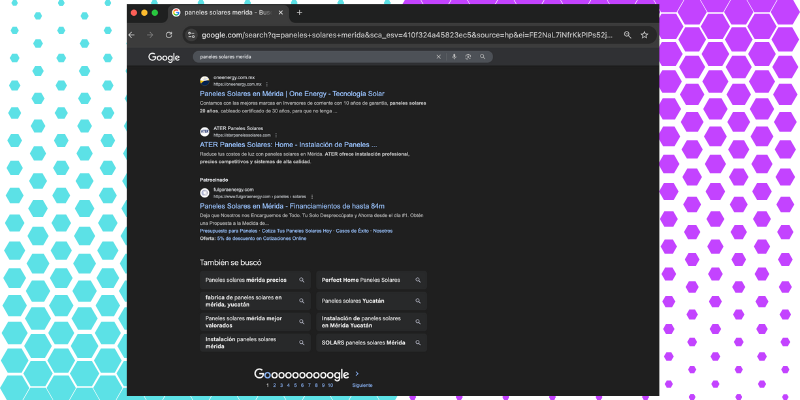Open 'ATER Paneles Solares: Home' result link

(289, 144)
